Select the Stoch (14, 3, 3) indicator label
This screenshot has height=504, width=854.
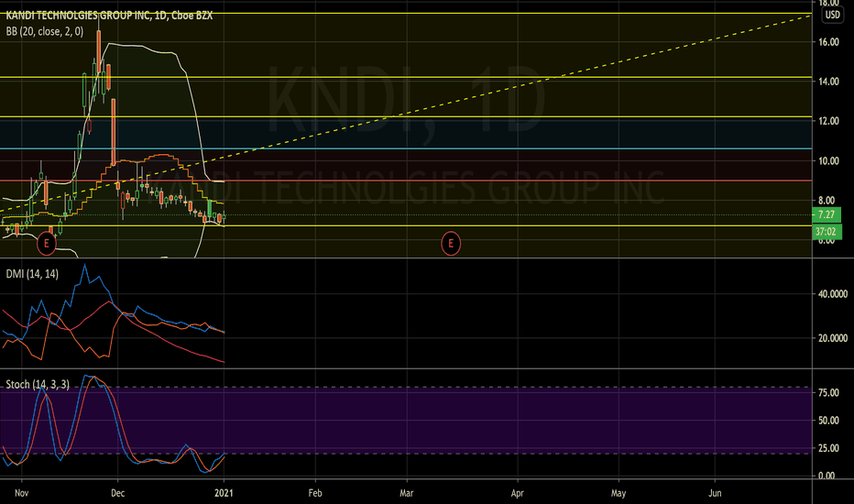[x=38, y=385]
